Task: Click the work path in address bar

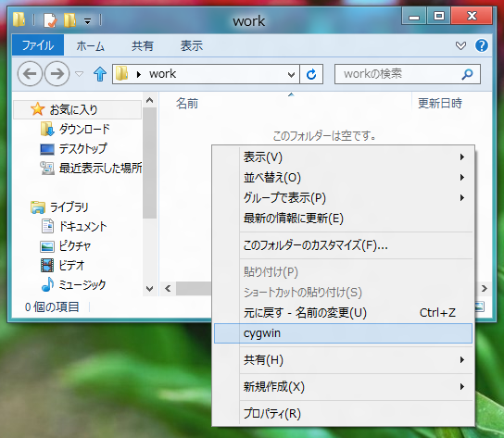Action: (163, 74)
